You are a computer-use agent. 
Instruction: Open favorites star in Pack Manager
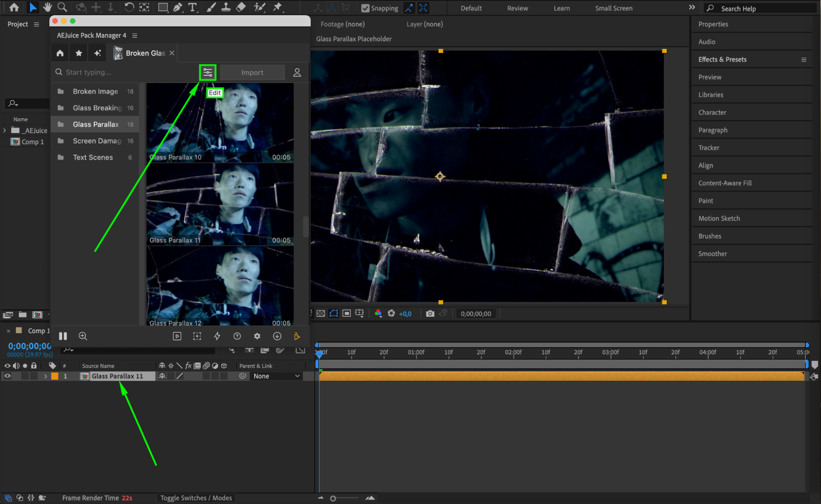79,53
